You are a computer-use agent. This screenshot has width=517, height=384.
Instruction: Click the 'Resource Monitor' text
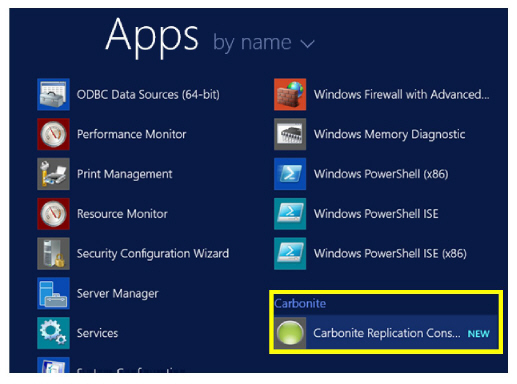click(122, 214)
